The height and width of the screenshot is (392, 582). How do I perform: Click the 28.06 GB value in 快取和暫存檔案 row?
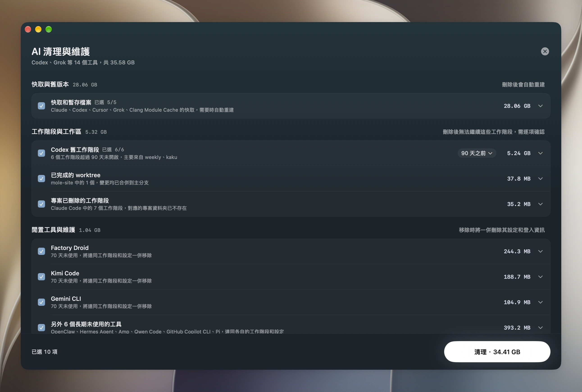(517, 106)
